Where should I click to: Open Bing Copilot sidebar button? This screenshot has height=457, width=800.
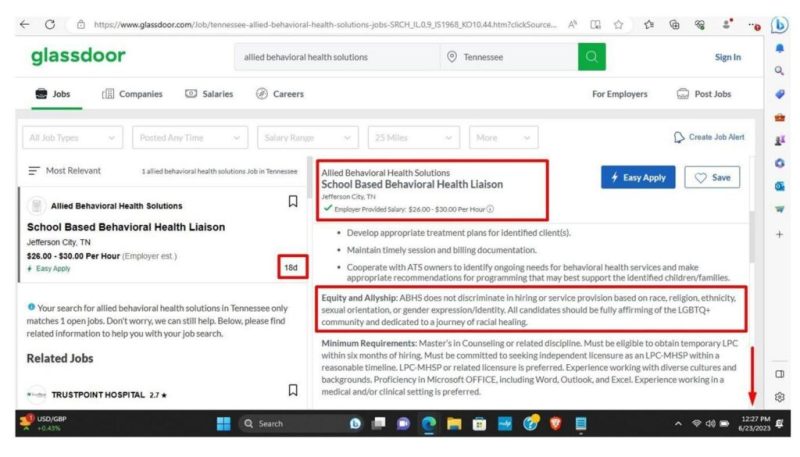[779, 24]
